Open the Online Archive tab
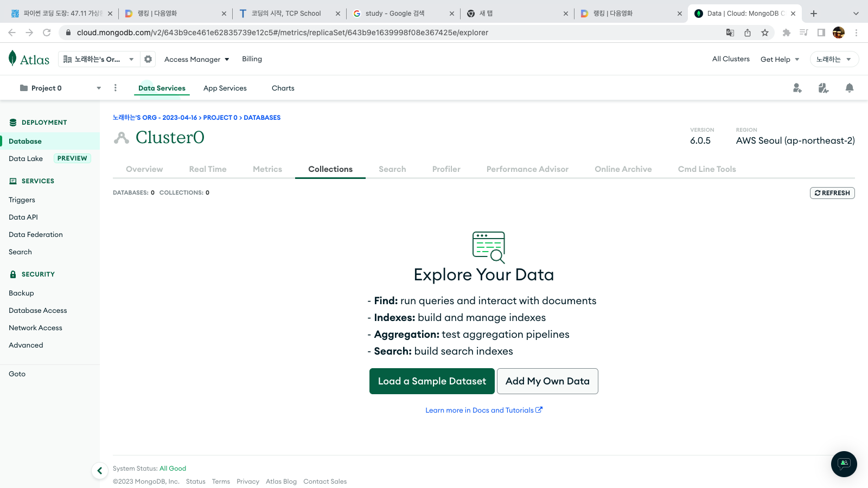This screenshot has width=868, height=488. click(x=623, y=169)
